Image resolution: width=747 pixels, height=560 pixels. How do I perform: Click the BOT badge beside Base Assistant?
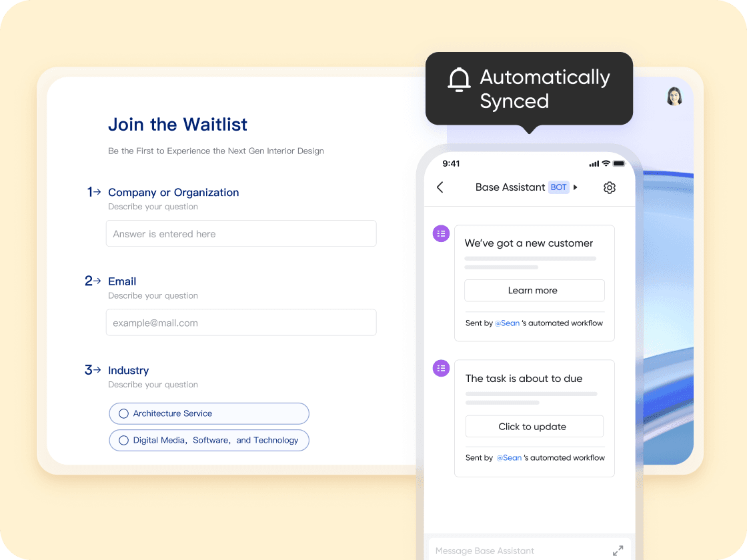tap(558, 187)
